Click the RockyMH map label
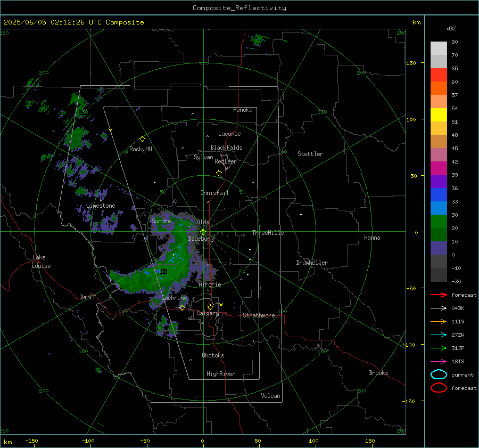This screenshot has height=448, width=479. pyautogui.click(x=141, y=149)
